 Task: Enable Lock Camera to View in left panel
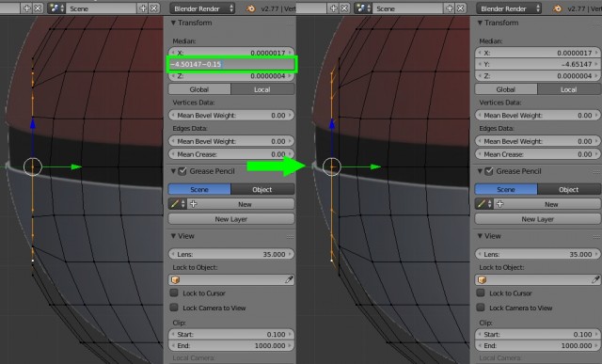click(174, 308)
